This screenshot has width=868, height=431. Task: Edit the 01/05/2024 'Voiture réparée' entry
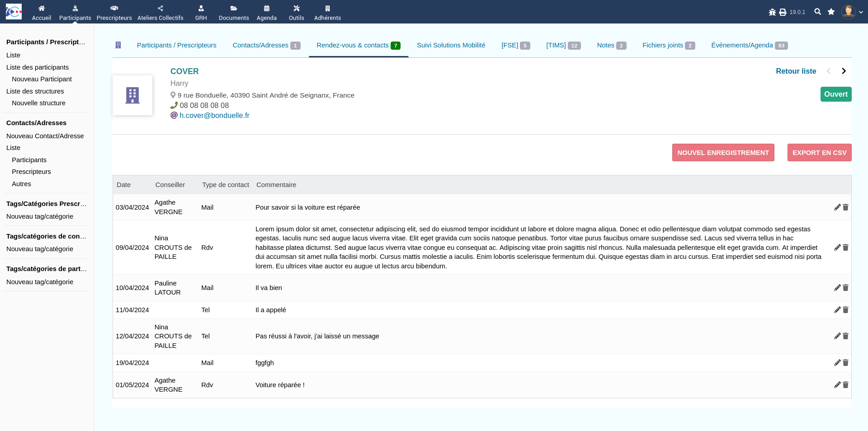coord(837,385)
